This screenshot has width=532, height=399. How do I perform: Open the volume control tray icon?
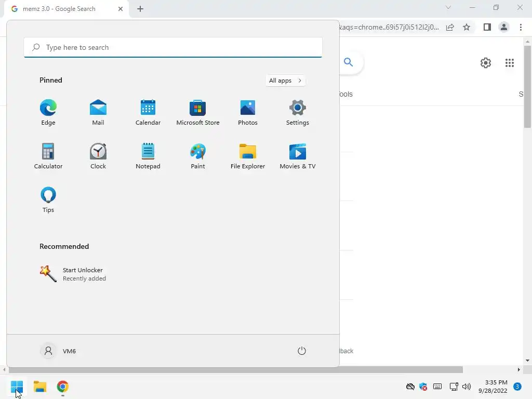point(467,387)
